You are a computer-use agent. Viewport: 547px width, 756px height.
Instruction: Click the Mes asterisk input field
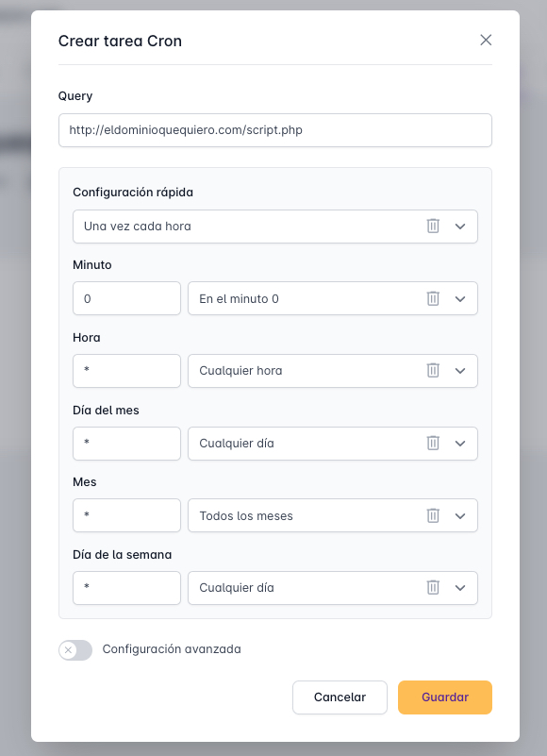pos(126,515)
